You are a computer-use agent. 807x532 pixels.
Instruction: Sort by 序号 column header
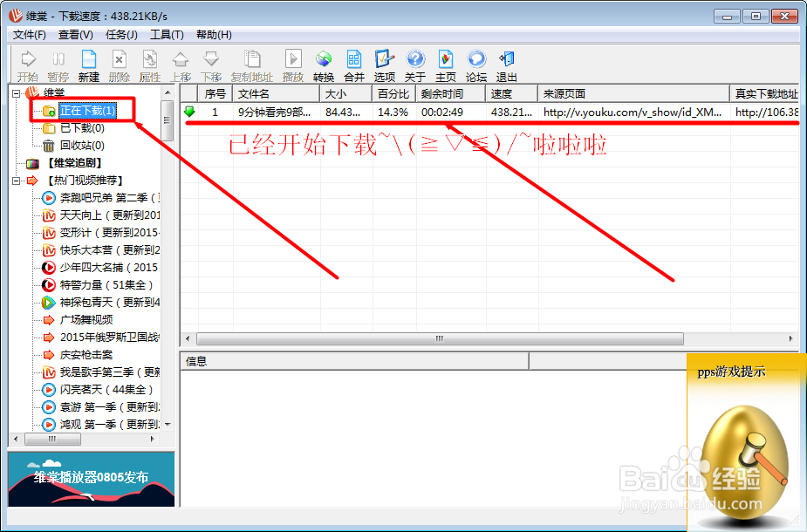point(215,93)
